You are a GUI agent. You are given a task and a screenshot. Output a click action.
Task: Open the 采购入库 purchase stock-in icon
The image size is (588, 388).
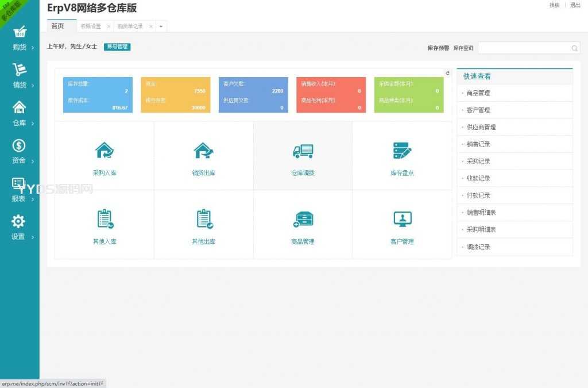104,151
